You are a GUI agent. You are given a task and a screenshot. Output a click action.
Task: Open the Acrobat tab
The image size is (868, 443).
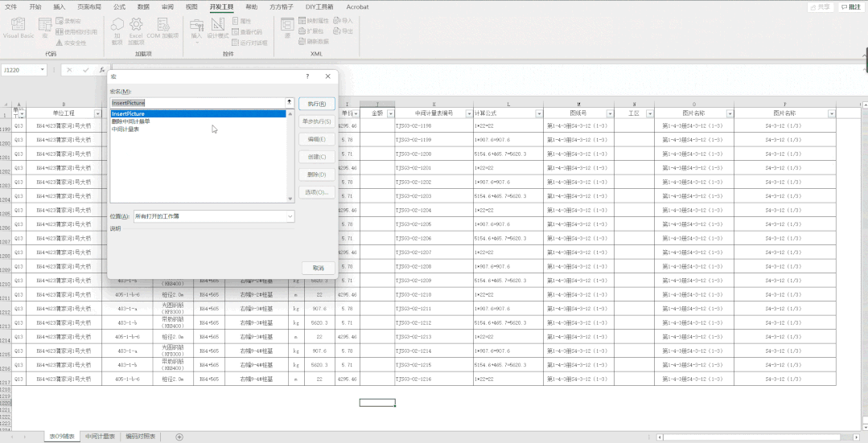pyautogui.click(x=358, y=7)
